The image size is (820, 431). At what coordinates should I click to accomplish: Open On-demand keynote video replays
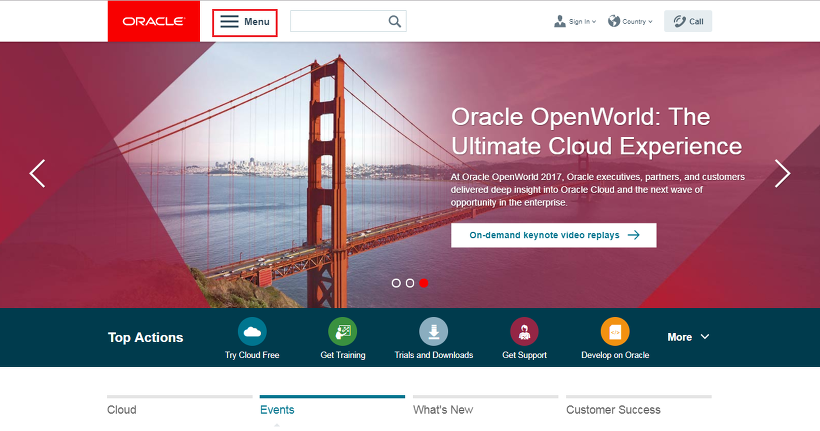click(x=554, y=235)
